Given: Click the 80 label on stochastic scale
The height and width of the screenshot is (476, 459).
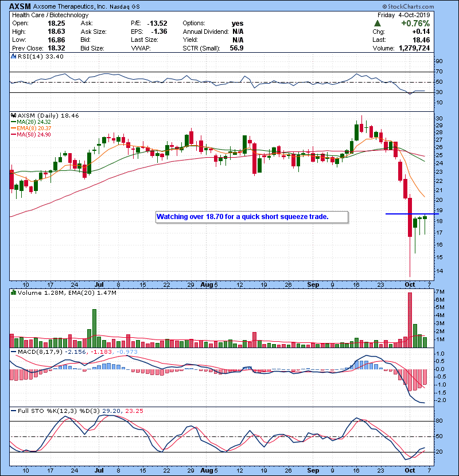Looking at the screenshot, I should pyautogui.click(x=439, y=421).
